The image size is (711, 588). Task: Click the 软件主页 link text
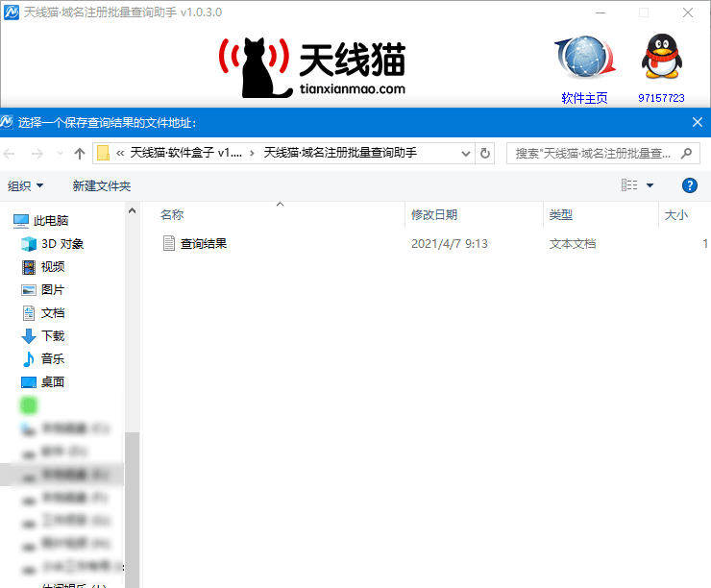point(584,98)
